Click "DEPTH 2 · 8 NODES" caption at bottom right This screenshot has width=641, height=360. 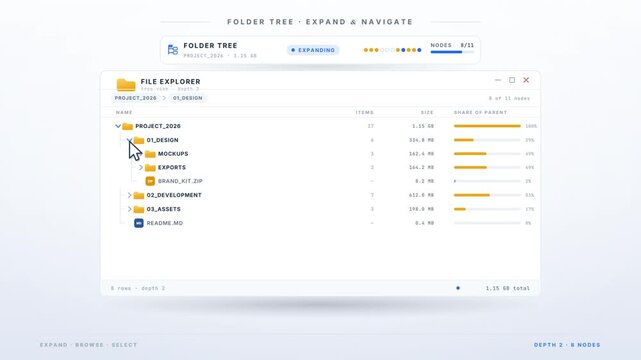pos(567,345)
